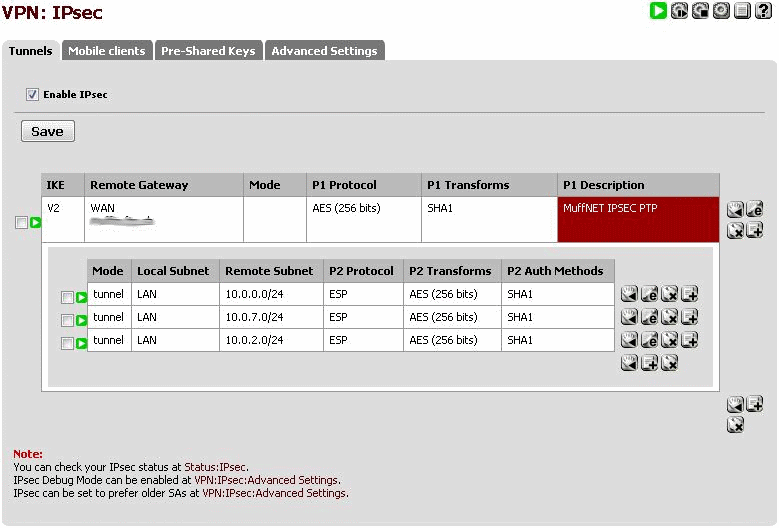Follow the Status:IPsec link in the note
Viewport: 779px width, 528px height.
[x=215, y=467]
